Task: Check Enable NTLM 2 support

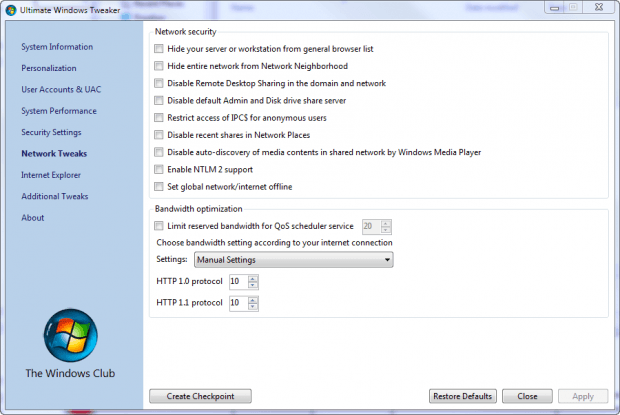Action: [159, 170]
